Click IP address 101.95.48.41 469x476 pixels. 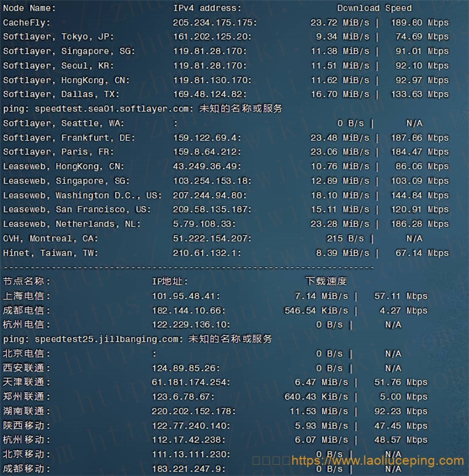[x=186, y=296]
